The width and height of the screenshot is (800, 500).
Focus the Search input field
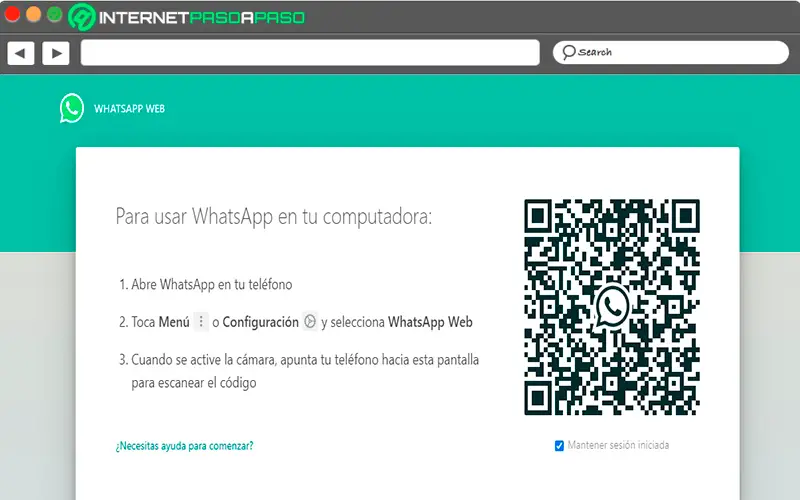click(x=670, y=53)
